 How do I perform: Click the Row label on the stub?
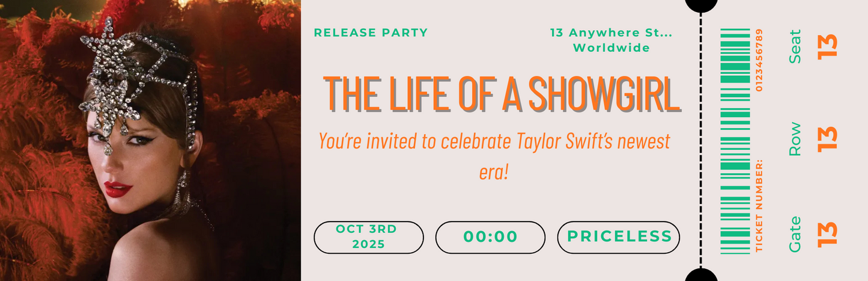coord(795,139)
